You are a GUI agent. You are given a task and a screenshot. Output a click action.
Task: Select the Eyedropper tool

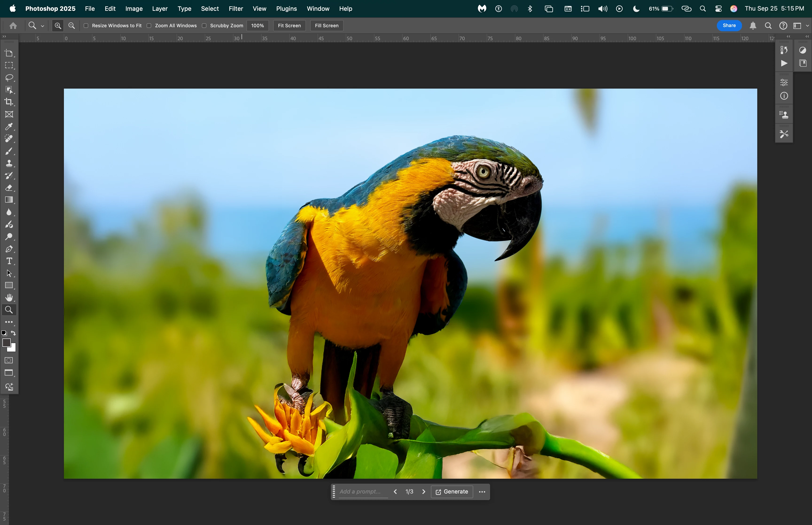click(9, 126)
